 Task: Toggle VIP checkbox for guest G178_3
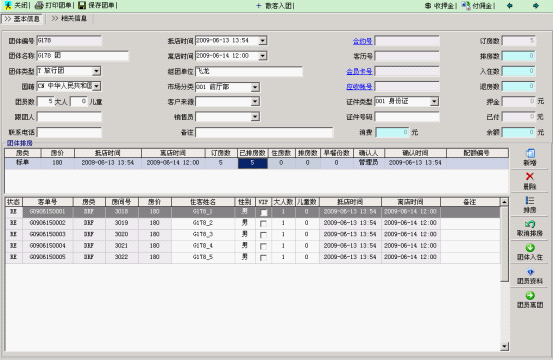click(263, 235)
